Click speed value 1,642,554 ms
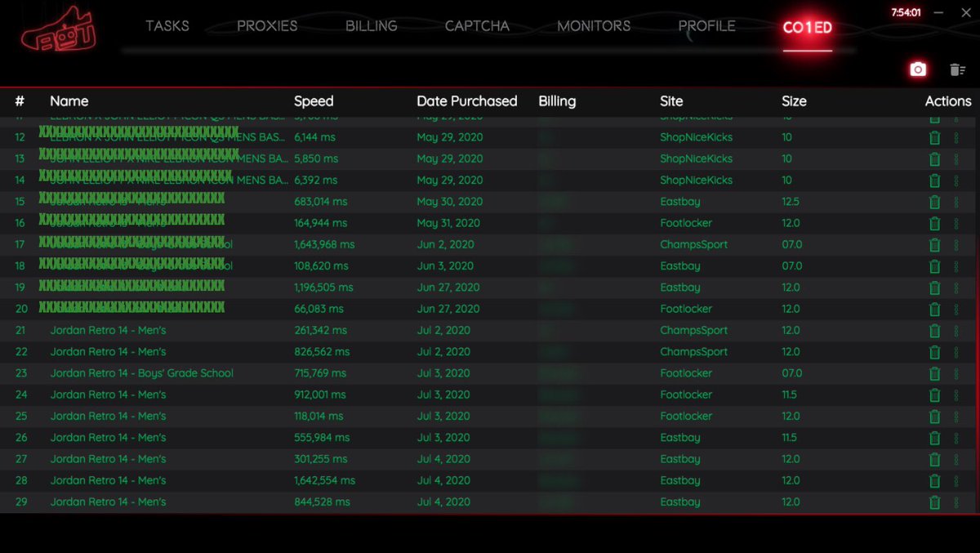The height and width of the screenshot is (553, 980). [x=324, y=480]
